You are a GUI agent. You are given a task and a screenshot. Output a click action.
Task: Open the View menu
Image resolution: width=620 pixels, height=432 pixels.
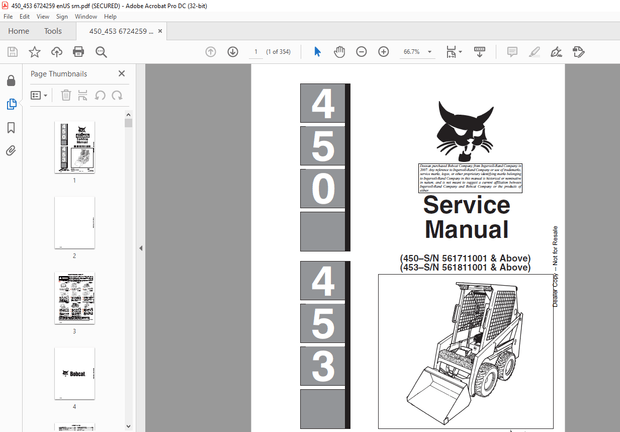(43, 17)
